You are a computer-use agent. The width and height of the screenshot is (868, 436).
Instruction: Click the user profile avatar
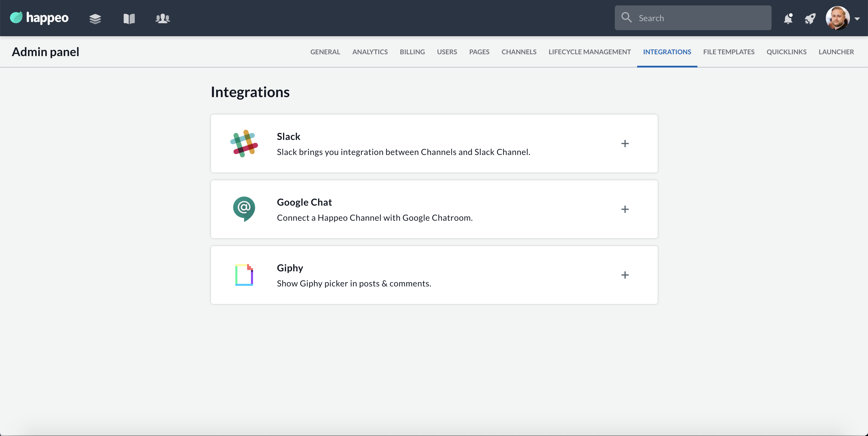[x=837, y=18]
